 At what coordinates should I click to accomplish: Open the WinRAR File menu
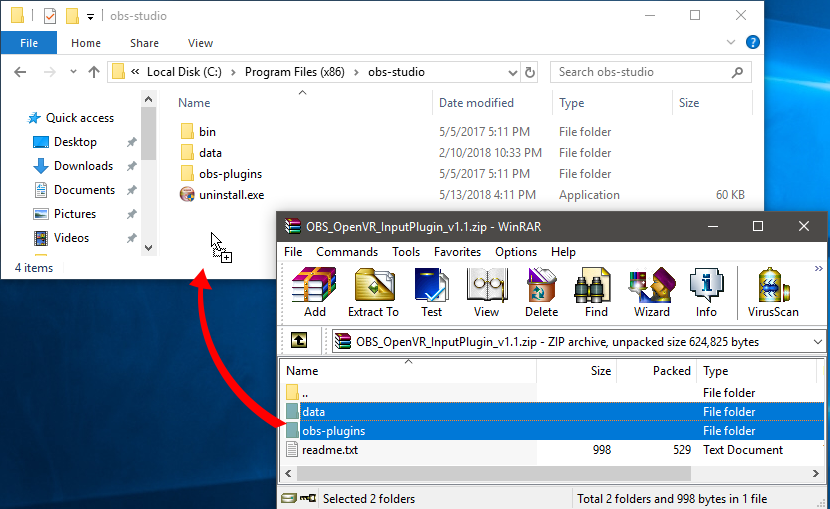click(293, 252)
